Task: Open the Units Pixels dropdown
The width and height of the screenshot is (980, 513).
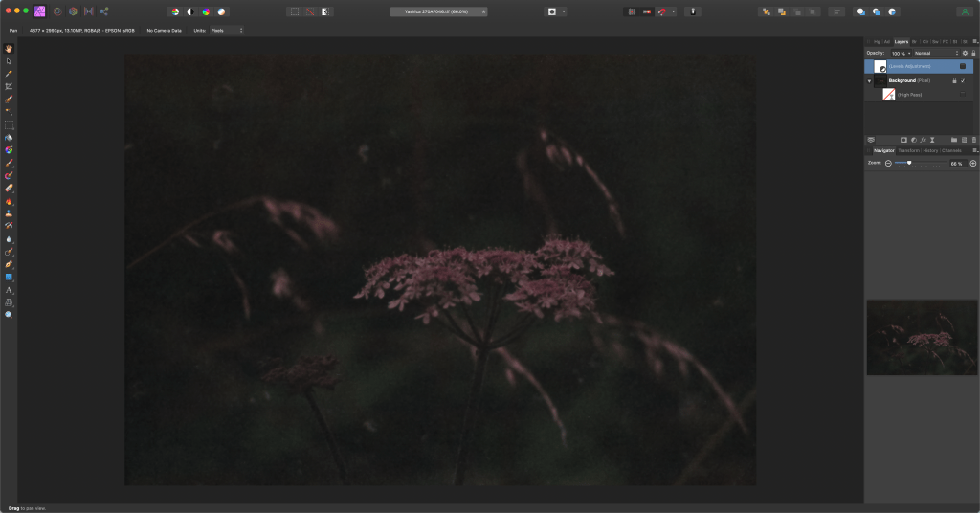Action: [227, 31]
